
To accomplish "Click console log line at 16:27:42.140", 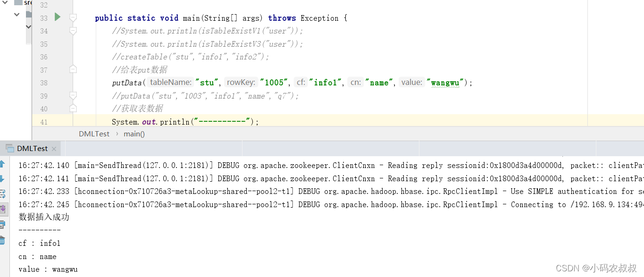I will 331,166.
